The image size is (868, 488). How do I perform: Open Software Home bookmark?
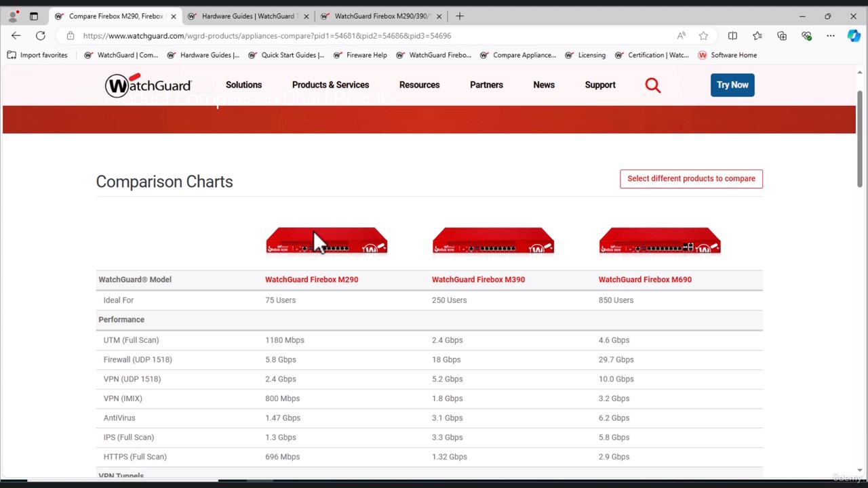[x=727, y=55]
